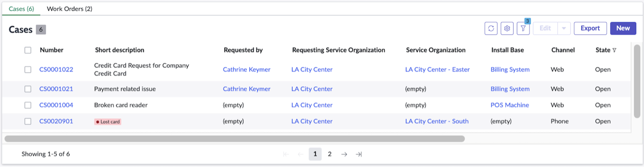Viewport: 644px width, 168px height.
Task: Open LA City Center in CS0001004 row
Action: tap(312, 105)
